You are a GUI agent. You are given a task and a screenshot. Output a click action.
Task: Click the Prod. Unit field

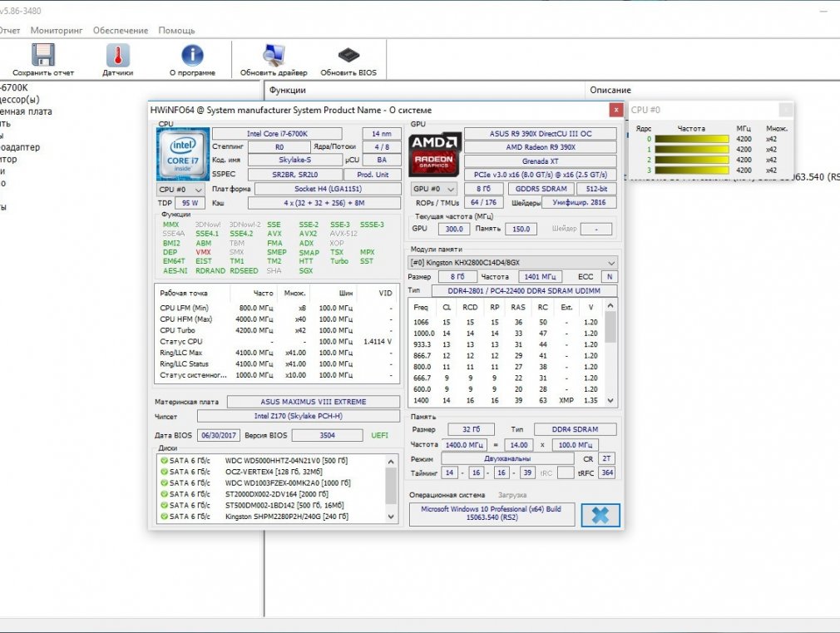(x=373, y=174)
